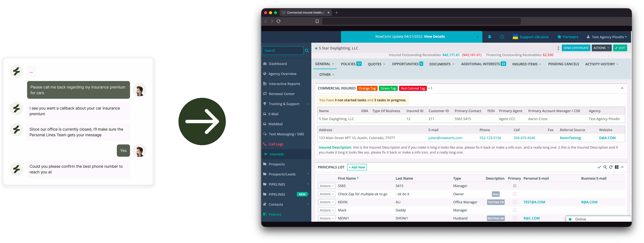644x243 pixels.
Task: Click the checkmark icon in Principals List header
Action: (599, 167)
